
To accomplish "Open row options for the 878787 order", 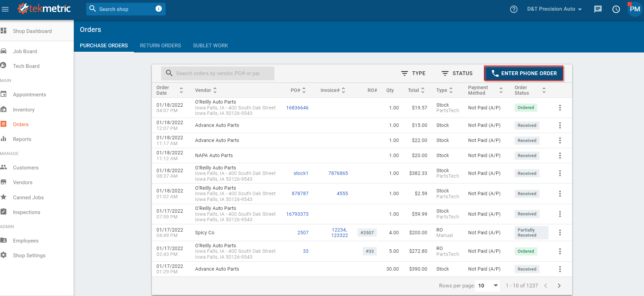I will pyautogui.click(x=560, y=194).
